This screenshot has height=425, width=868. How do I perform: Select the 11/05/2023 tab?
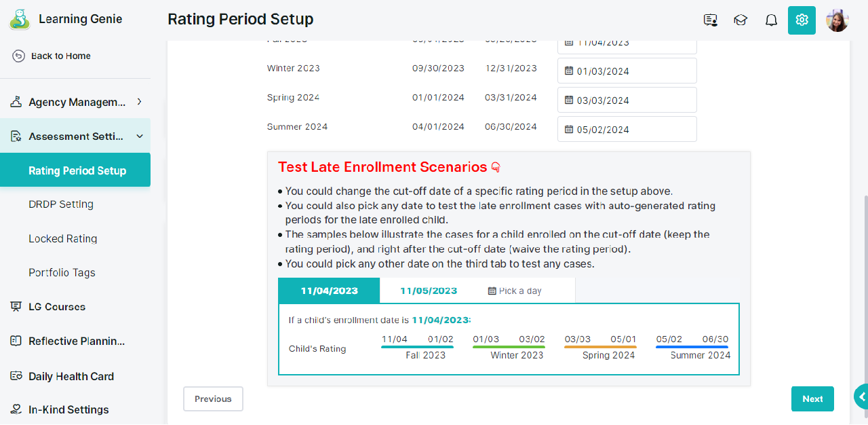(429, 291)
